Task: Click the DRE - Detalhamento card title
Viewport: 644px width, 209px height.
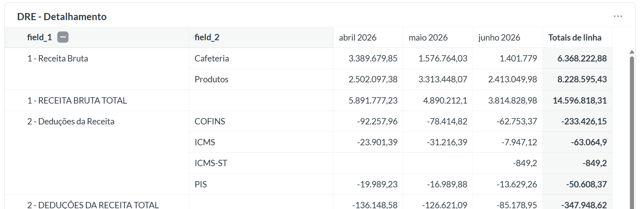Action: [x=62, y=17]
